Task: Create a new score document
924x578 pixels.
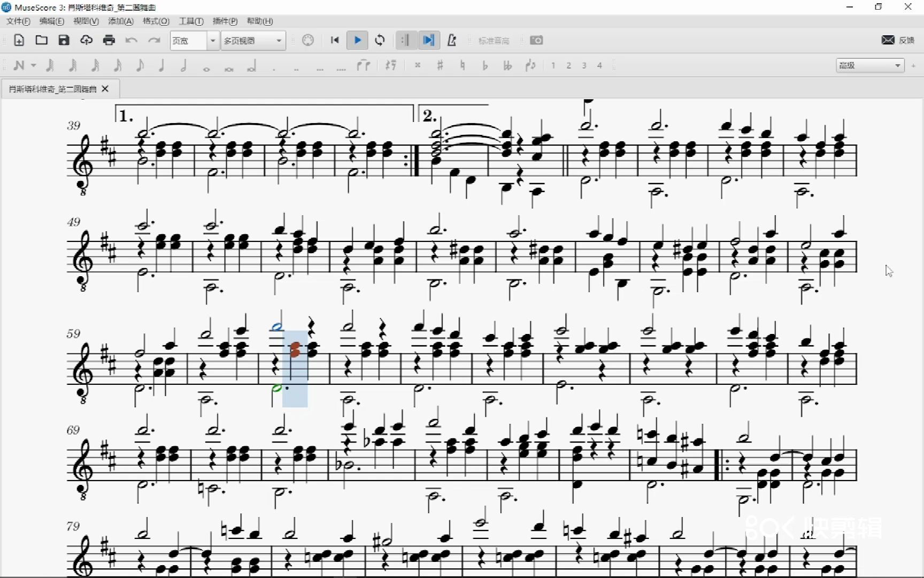Action: [x=19, y=40]
